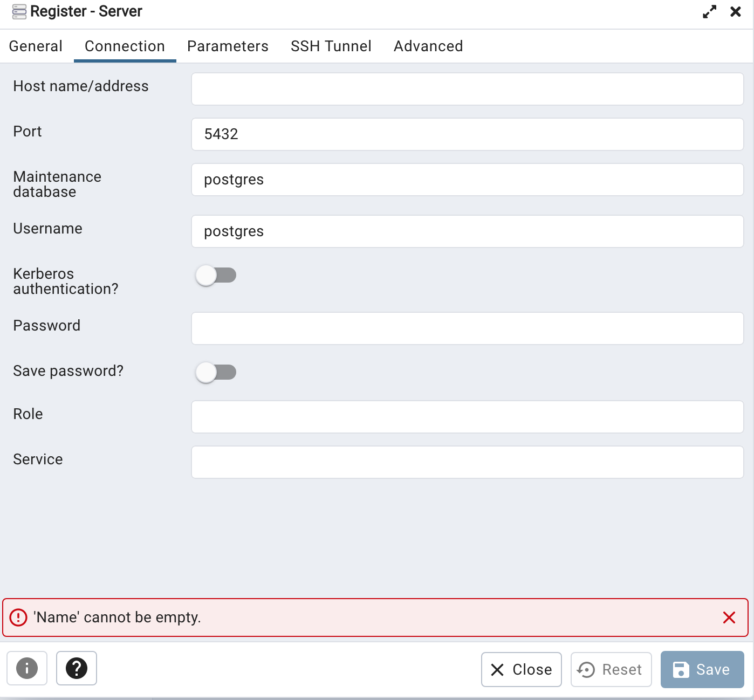
Task: Select the Role input field
Action: (x=467, y=417)
